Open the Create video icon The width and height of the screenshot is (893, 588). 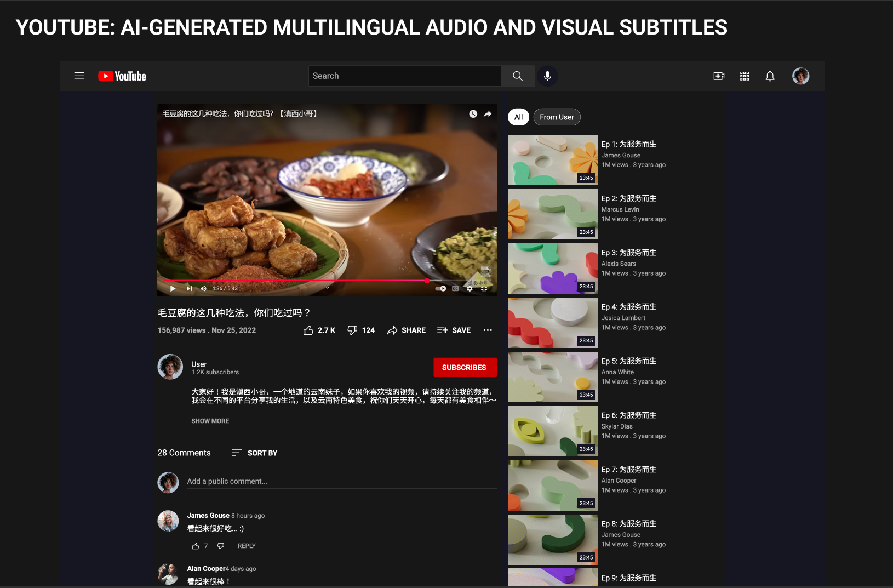(719, 76)
